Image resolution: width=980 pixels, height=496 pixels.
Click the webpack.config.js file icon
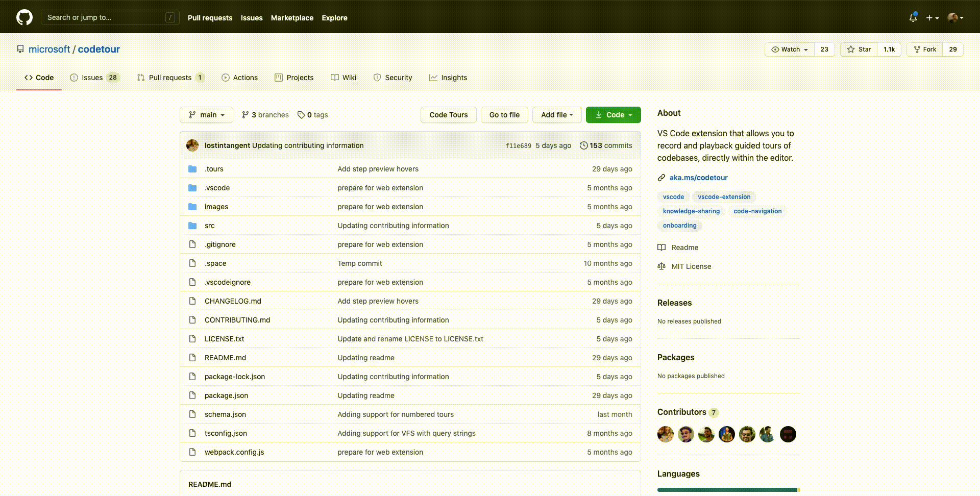coord(192,452)
